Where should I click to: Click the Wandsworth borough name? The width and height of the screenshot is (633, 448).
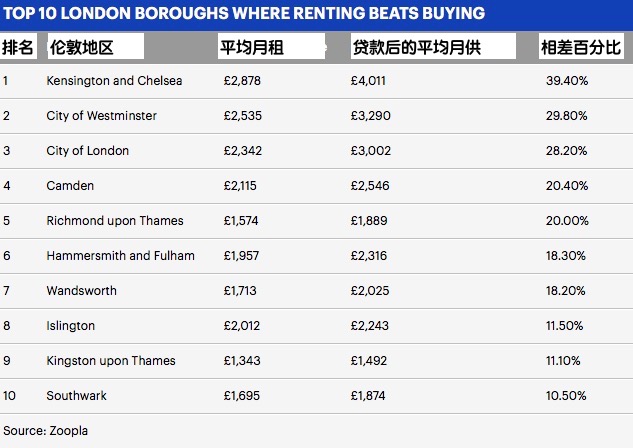(x=81, y=291)
